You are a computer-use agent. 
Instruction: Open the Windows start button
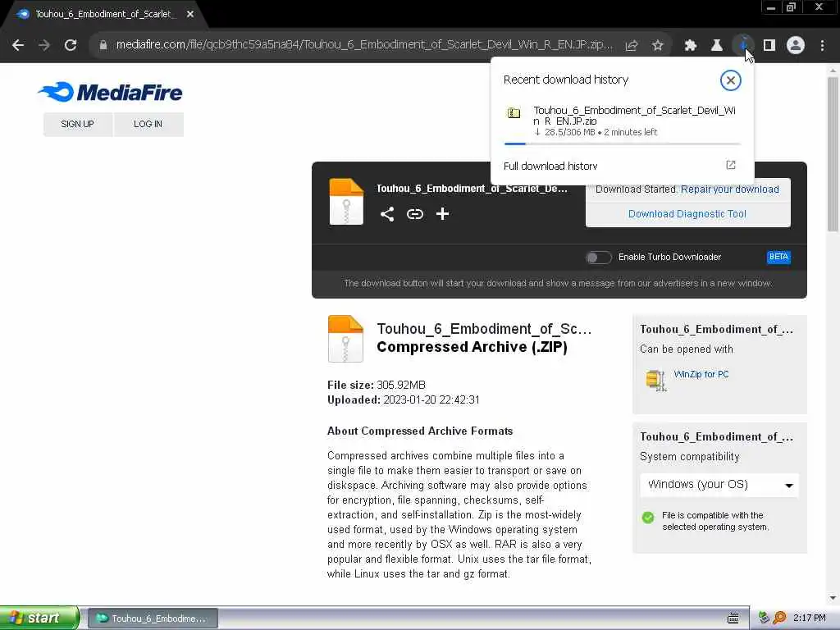pyautogui.click(x=39, y=619)
